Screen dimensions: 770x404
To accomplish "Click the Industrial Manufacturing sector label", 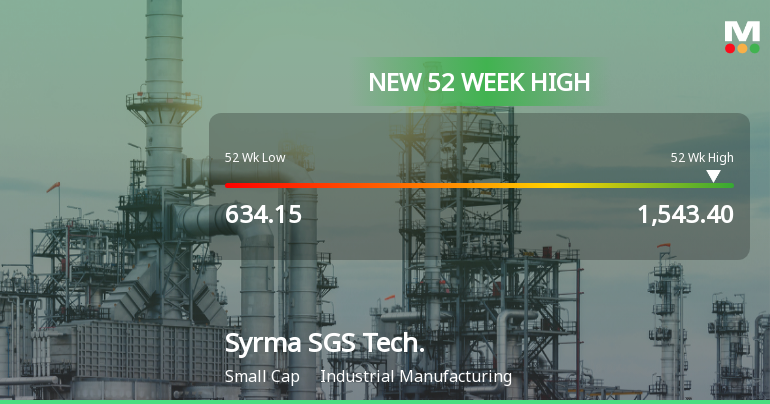I will click(x=416, y=377).
